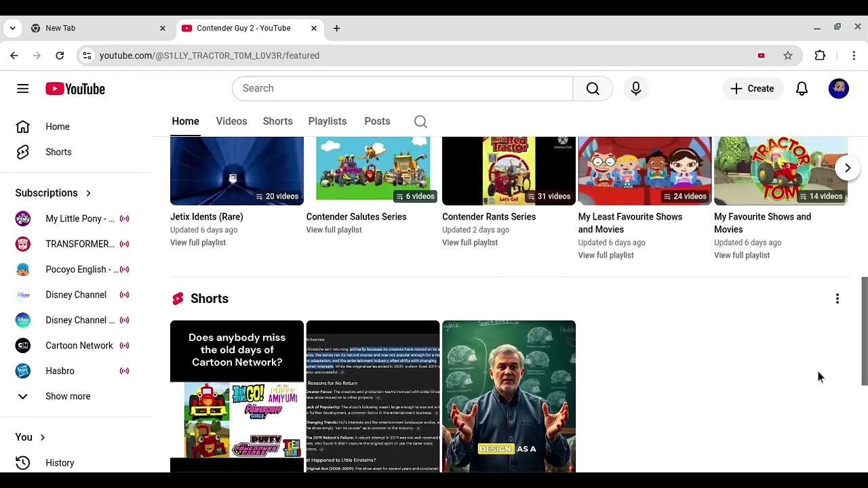The height and width of the screenshot is (488, 868).
Task: Open Contender Rants Series playlist thumbnail
Action: 509,171
